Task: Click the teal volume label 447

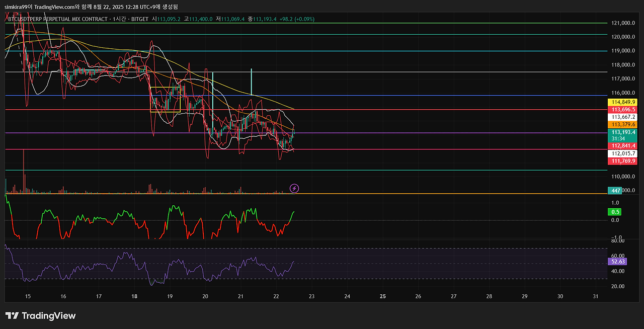Action: coord(616,190)
